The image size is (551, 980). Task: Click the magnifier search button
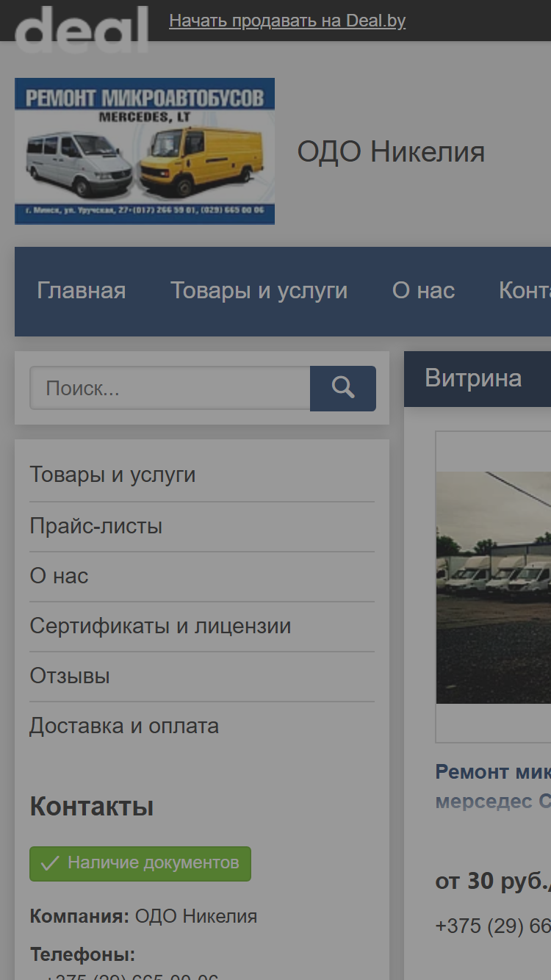[343, 388]
